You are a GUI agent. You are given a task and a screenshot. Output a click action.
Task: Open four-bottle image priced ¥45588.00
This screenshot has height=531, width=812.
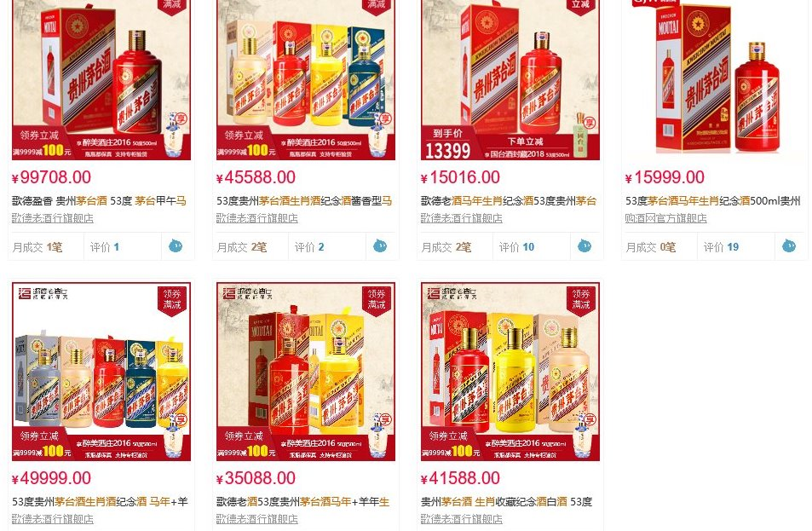[306, 80]
